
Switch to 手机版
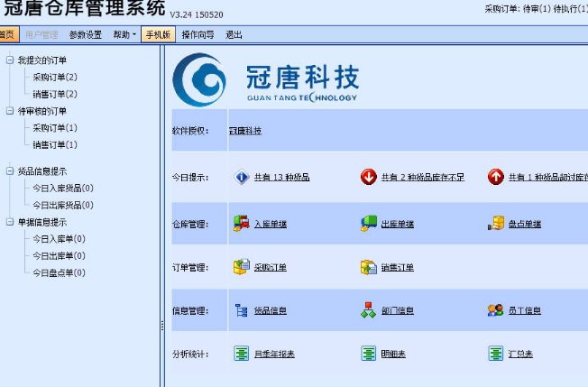pyautogui.click(x=158, y=34)
